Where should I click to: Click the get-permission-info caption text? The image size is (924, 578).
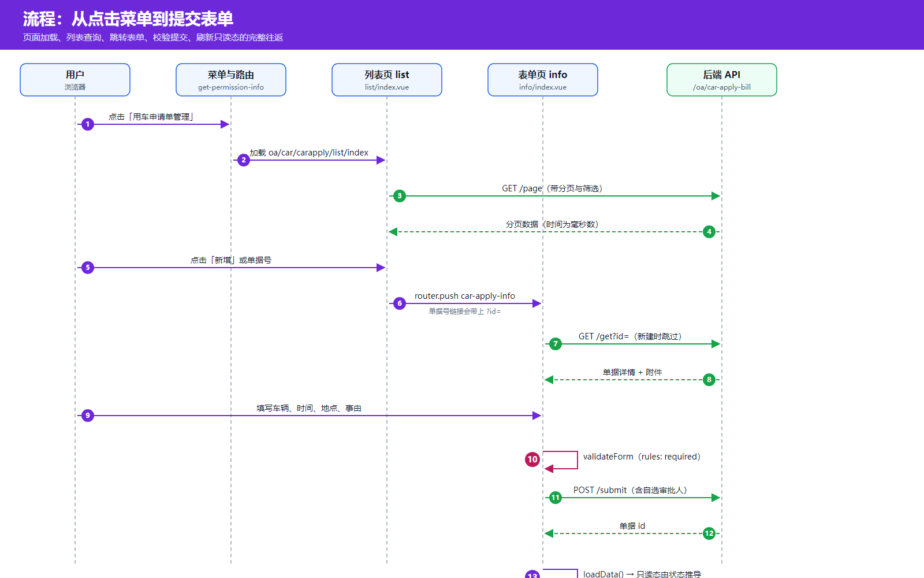(231, 87)
